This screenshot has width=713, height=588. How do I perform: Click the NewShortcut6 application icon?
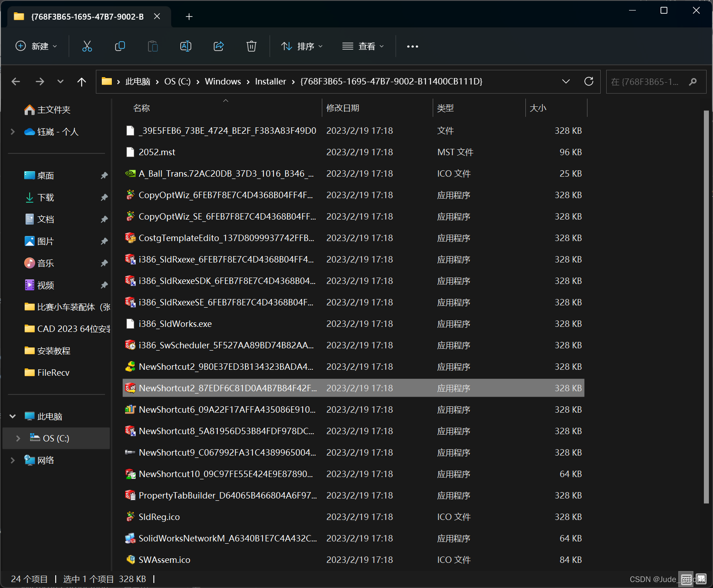(x=130, y=409)
